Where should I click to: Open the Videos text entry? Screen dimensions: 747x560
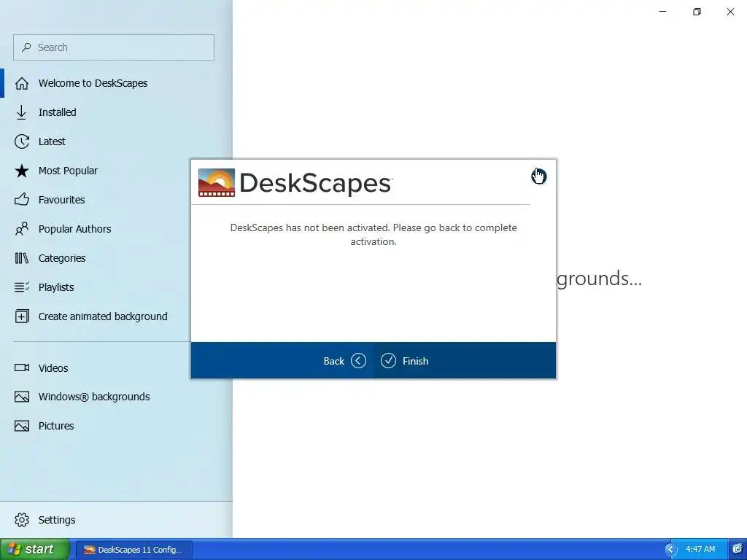click(x=53, y=368)
